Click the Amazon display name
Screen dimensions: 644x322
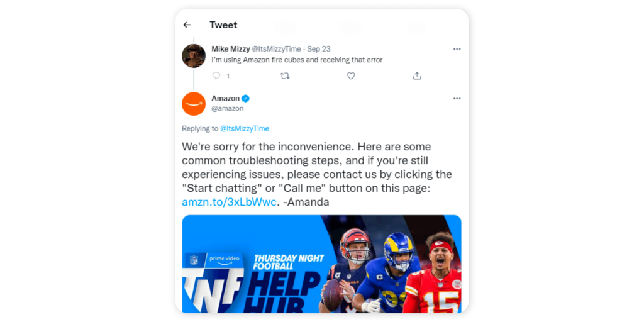coord(226,99)
